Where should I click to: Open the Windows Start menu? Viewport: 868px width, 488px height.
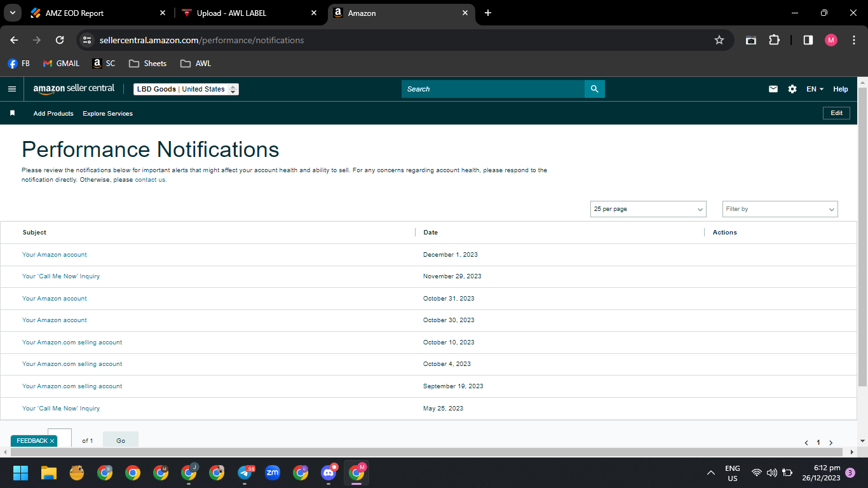pos(21,473)
